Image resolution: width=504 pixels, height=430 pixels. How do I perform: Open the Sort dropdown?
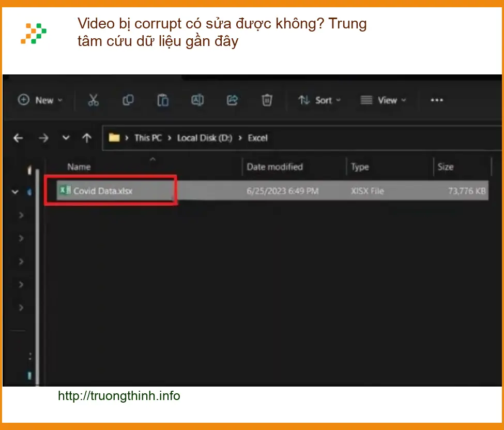coord(319,100)
